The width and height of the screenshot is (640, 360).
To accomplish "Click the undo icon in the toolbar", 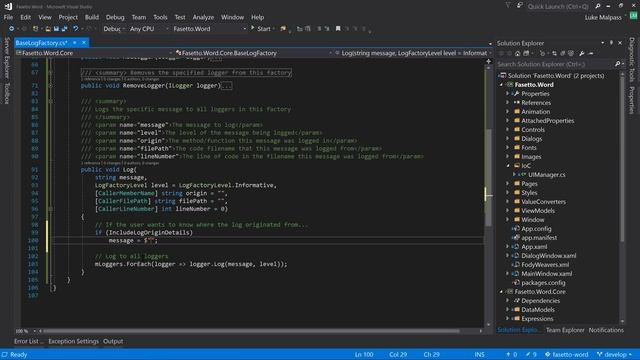I will tap(76, 29).
